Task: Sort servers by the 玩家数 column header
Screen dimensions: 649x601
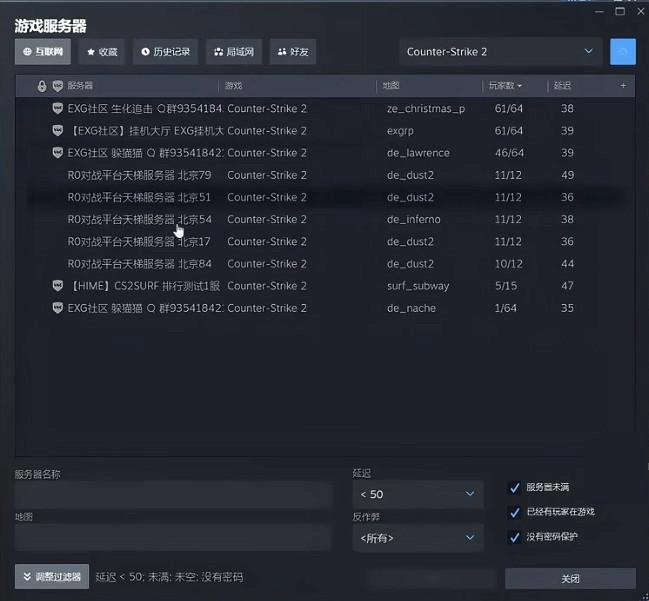Action: [x=504, y=86]
